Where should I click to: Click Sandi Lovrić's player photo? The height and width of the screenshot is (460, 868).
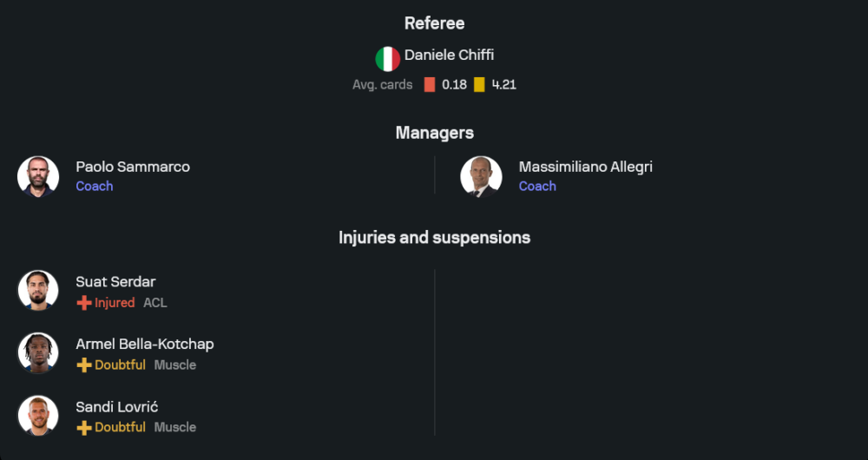(38, 416)
